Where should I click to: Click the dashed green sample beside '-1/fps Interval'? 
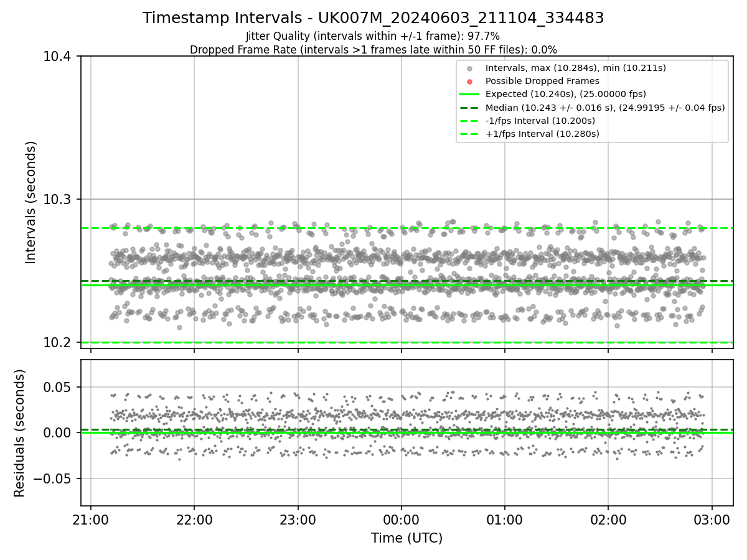pyautogui.click(x=470, y=121)
